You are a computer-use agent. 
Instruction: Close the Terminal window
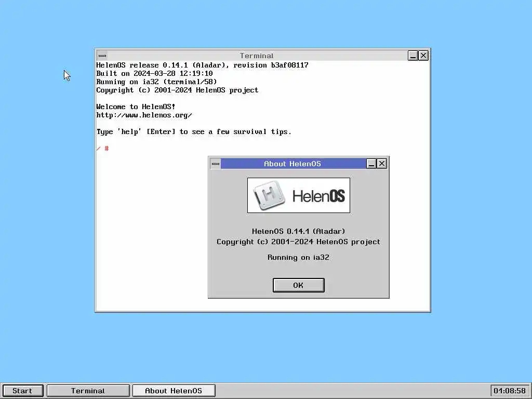coord(423,56)
